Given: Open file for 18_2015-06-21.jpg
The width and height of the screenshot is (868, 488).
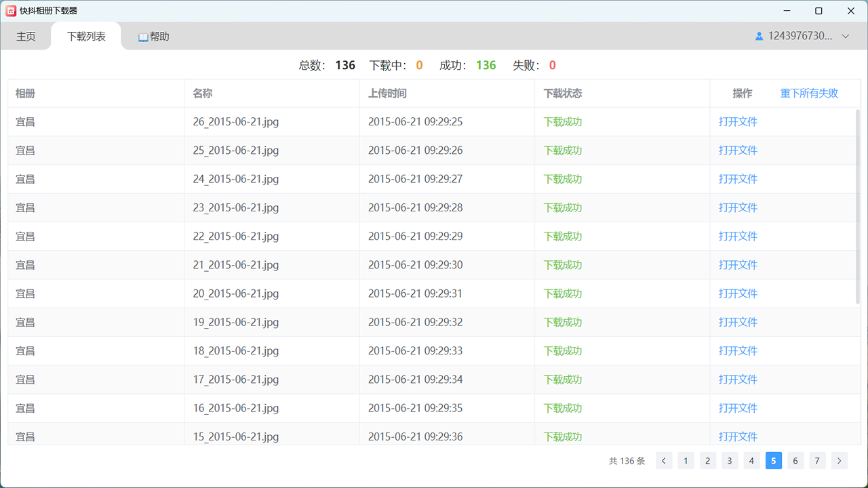Looking at the screenshot, I should [x=738, y=351].
